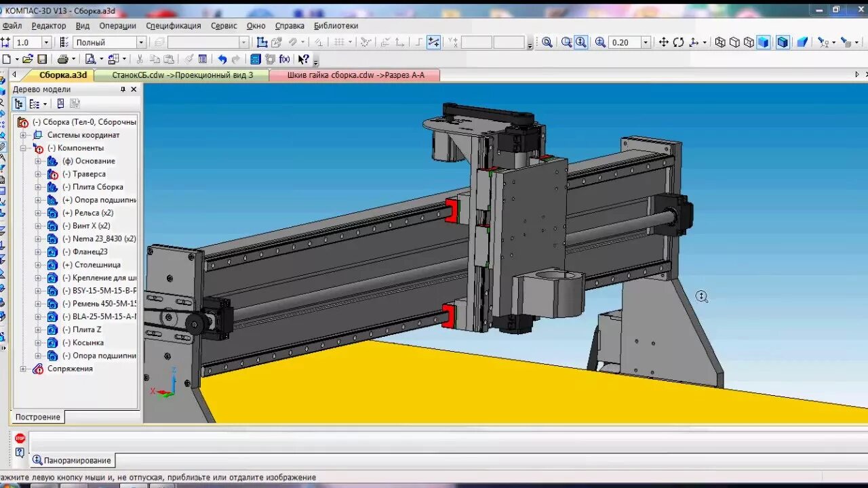Open the Редактор menu
868x488 pixels.
point(49,26)
